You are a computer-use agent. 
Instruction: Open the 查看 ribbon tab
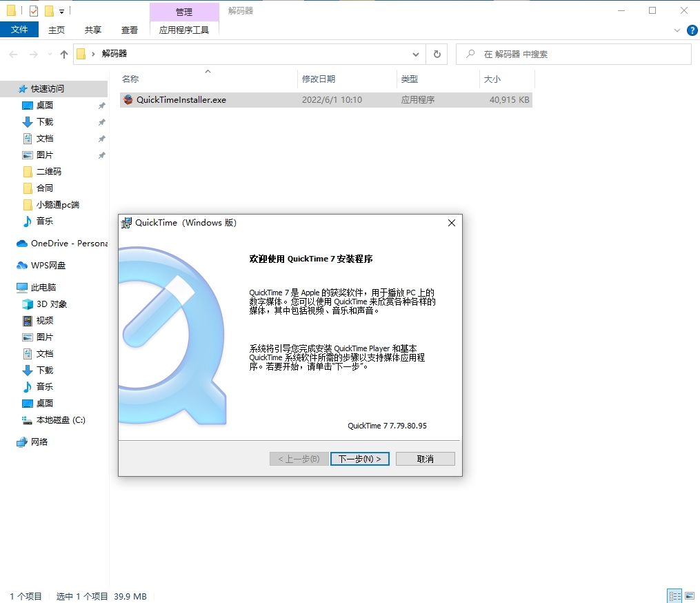130,30
